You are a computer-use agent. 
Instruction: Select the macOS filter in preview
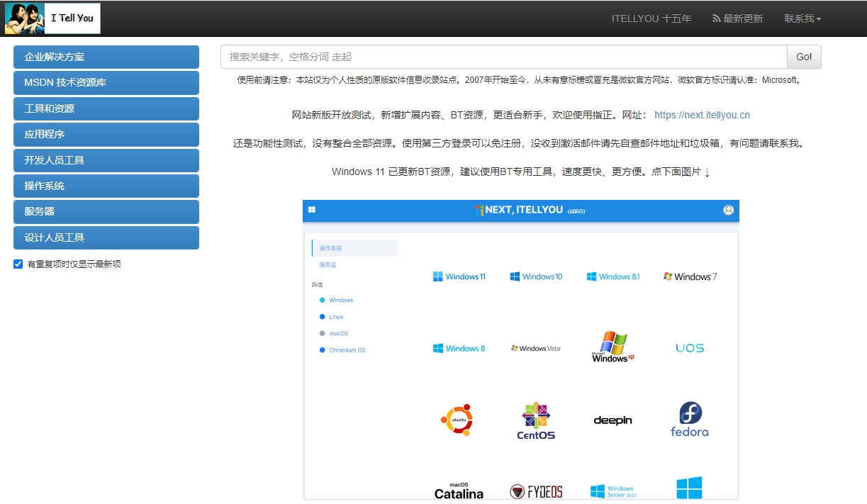click(x=334, y=333)
